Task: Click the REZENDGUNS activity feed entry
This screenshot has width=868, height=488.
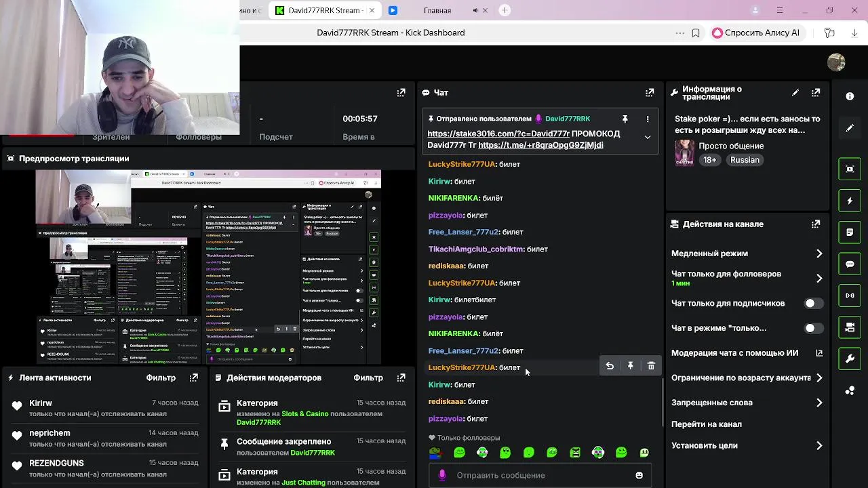Action: click(104, 468)
